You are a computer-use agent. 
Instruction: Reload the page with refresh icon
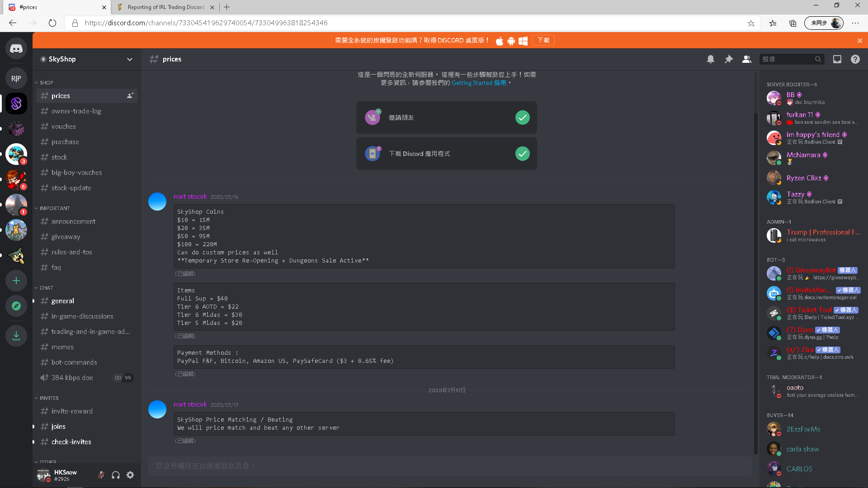[52, 23]
